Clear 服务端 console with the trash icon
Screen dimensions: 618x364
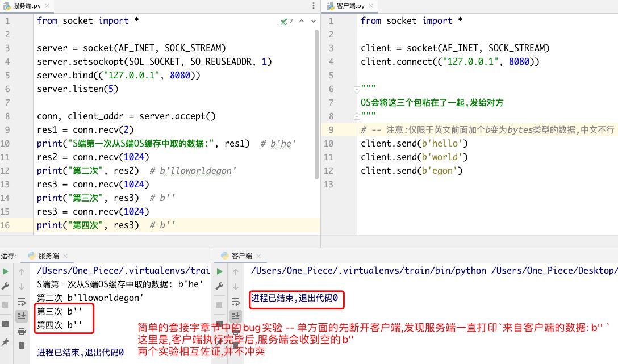[22, 345]
